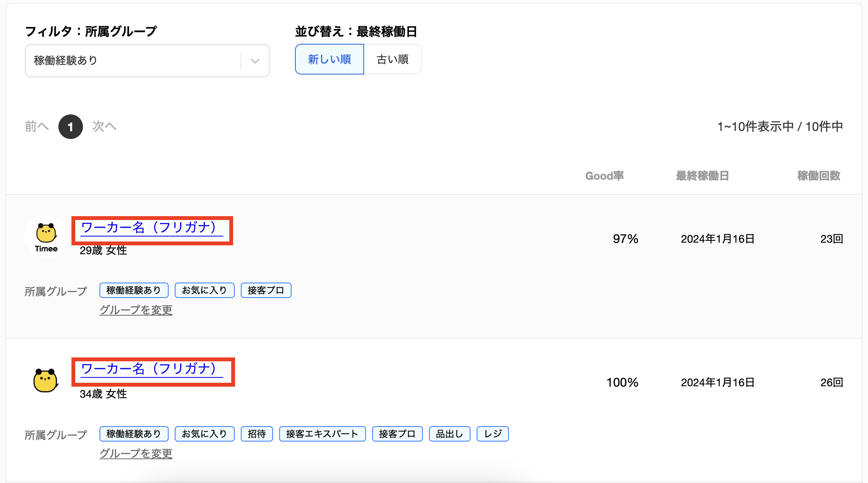868x483 pixels.
Task: Click the 品出し group tag
Action: (x=449, y=434)
